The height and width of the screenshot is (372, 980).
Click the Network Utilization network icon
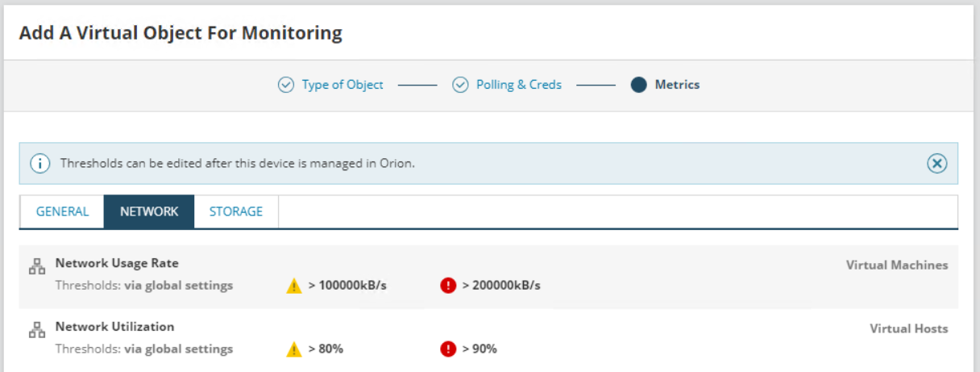37,331
